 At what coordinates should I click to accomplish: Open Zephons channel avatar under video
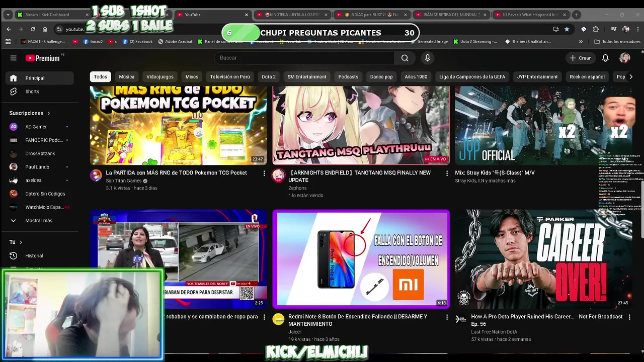point(278,175)
